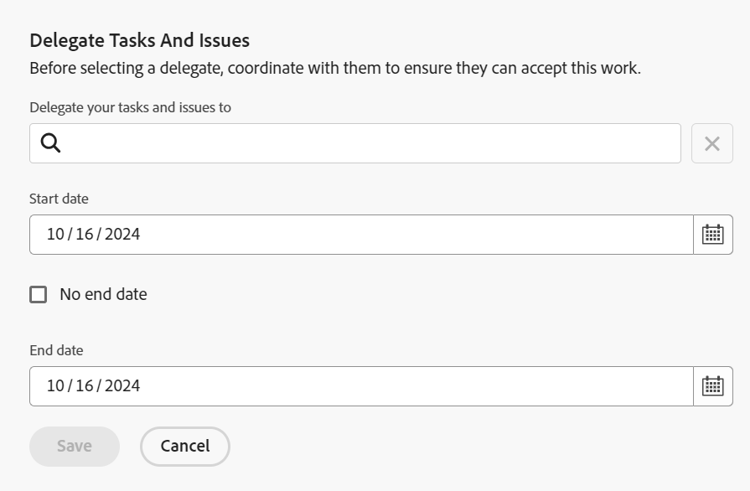The height and width of the screenshot is (491, 750).
Task: Click the coordinate-with-delegate description text
Action: click(334, 69)
